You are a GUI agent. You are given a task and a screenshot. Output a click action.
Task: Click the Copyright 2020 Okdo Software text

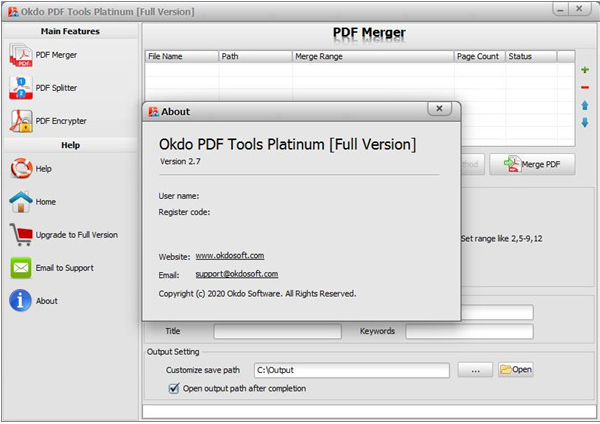257,294
